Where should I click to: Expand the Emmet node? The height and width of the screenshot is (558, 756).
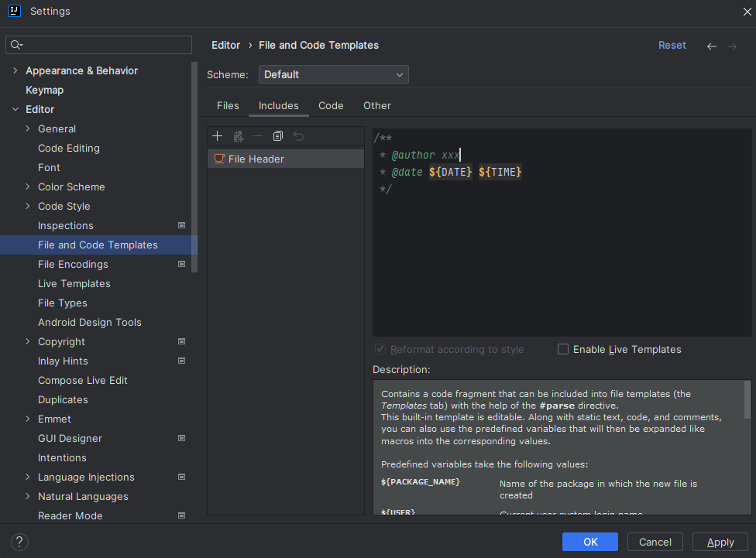coord(27,419)
